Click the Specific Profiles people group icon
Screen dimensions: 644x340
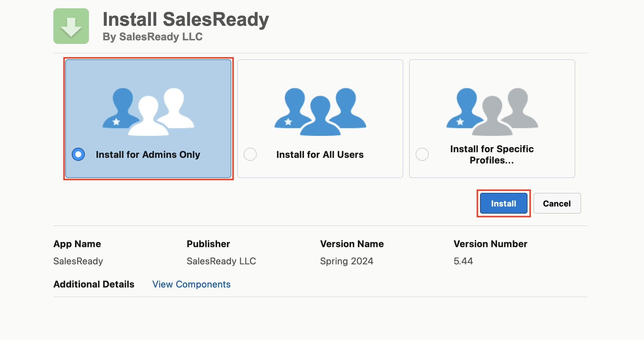(492, 112)
